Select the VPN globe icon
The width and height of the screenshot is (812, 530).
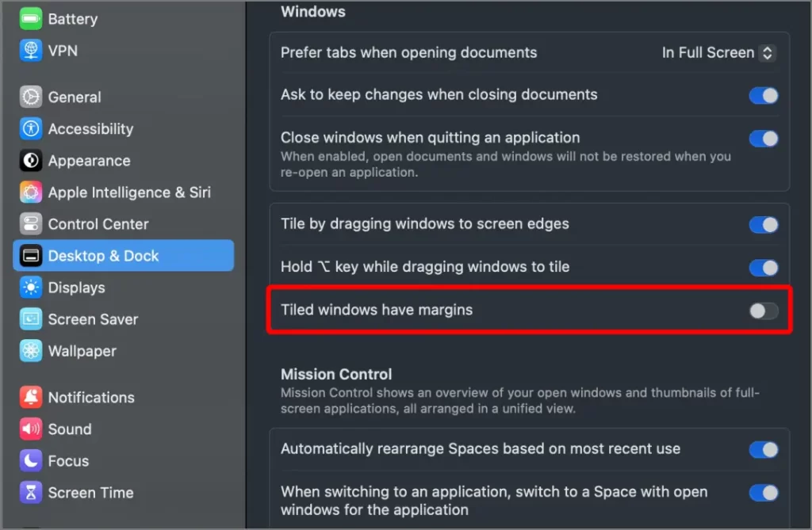tap(31, 51)
